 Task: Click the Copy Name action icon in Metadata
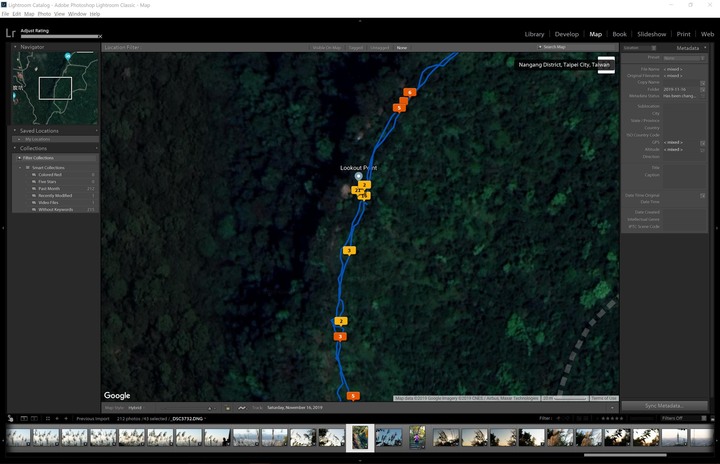pos(703,83)
